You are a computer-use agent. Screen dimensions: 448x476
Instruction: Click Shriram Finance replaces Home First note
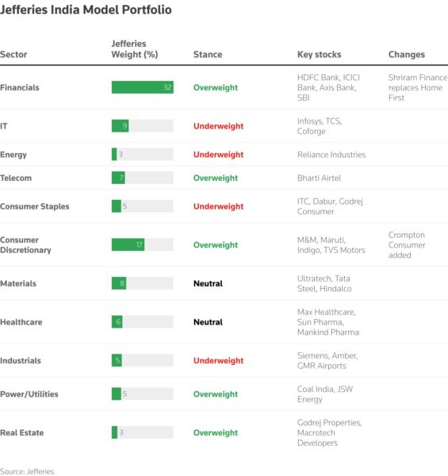point(418,87)
